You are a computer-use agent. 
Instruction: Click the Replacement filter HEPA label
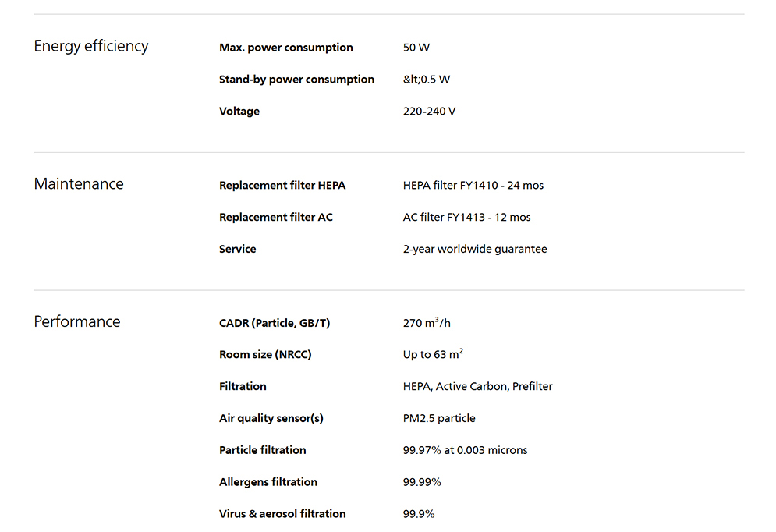pyautogui.click(x=282, y=185)
